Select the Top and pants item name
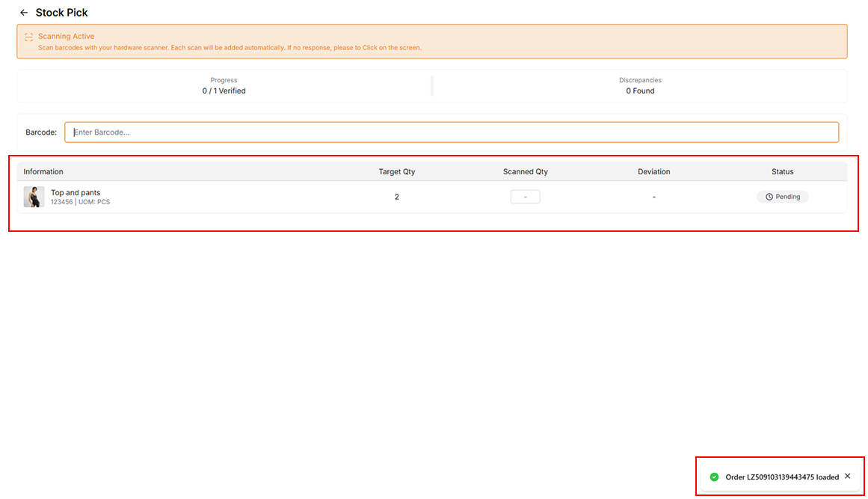Image resolution: width=868 pixels, height=499 pixels. [76, 193]
